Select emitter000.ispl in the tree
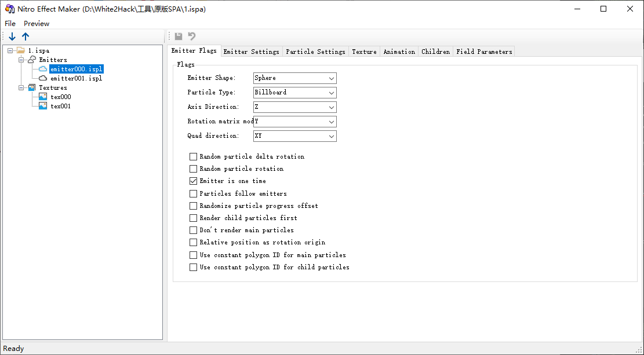The width and height of the screenshot is (644, 355). pos(76,69)
